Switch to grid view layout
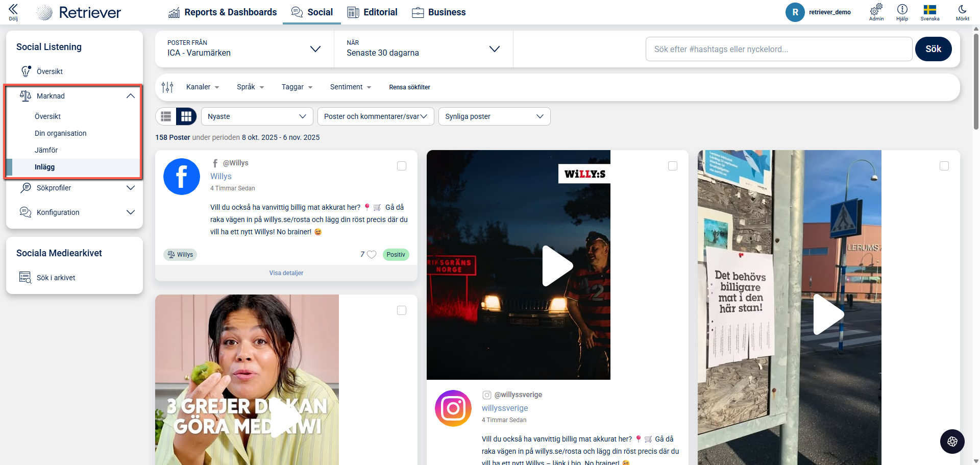 click(x=186, y=116)
